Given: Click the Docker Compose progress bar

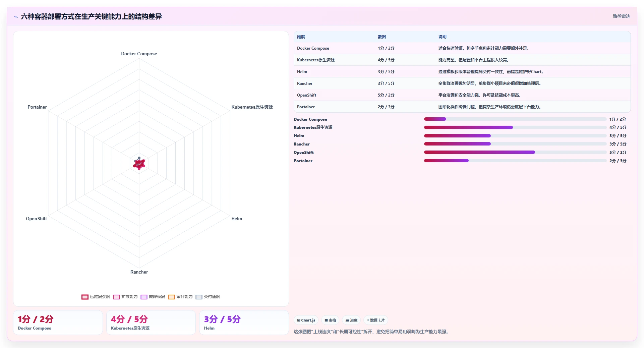Looking at the screenshot, I should [515, 119].
